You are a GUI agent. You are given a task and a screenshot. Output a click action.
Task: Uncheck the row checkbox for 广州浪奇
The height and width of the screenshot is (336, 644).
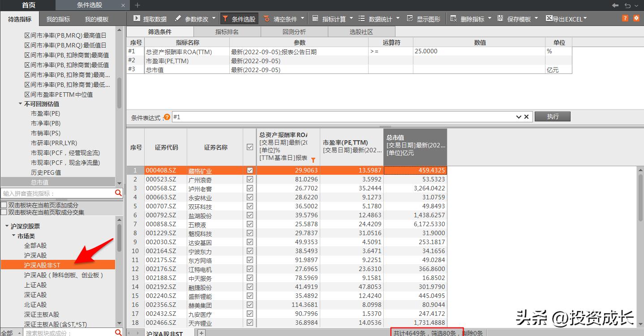click(x=250, y=179)
